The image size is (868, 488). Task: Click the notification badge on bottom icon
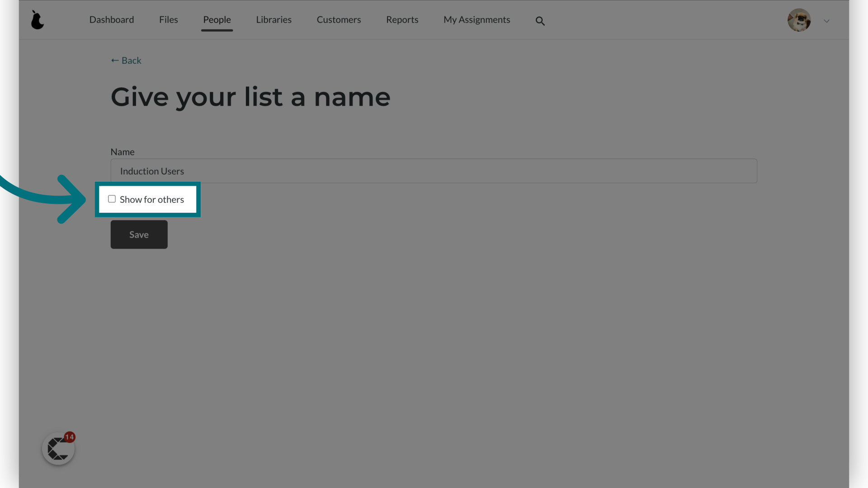tap(69, 437)
